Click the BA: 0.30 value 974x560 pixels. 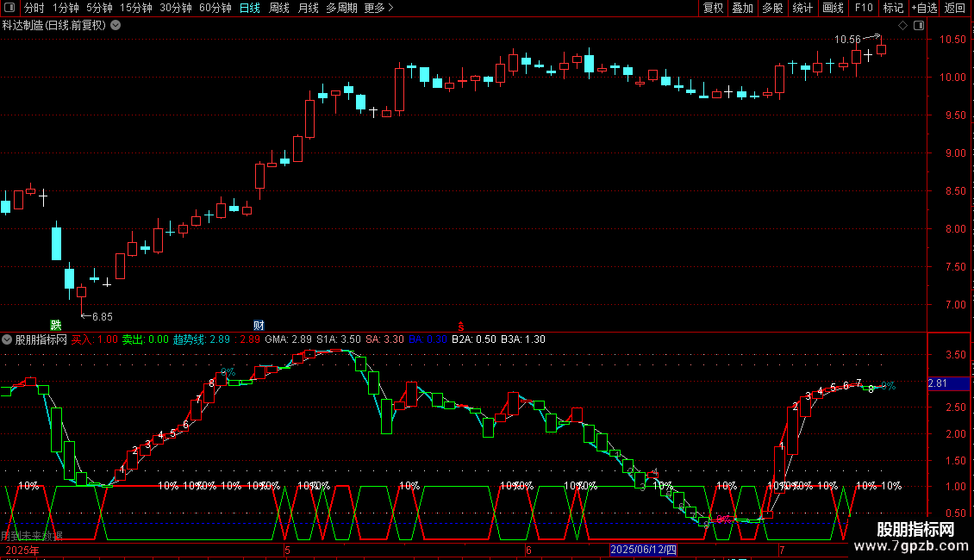click(x=428, y=339)
